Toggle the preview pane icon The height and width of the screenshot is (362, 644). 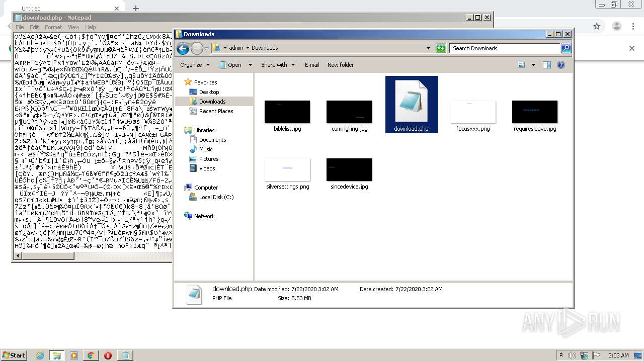click(x=547, y=65)
